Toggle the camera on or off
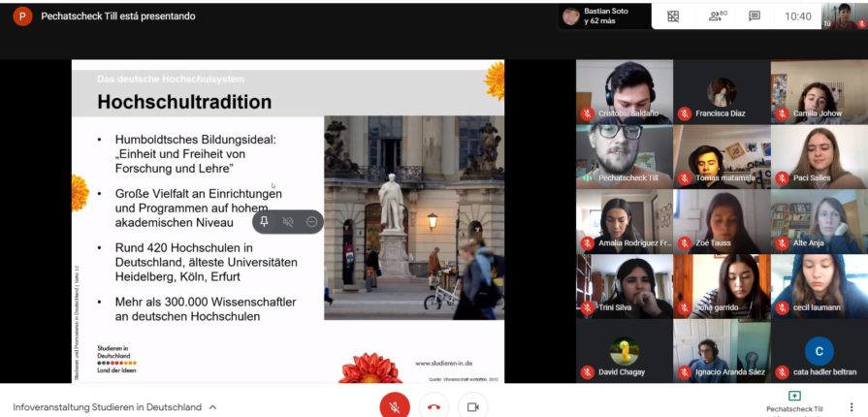This screenshot has width=868, height=417. (473, 406)
